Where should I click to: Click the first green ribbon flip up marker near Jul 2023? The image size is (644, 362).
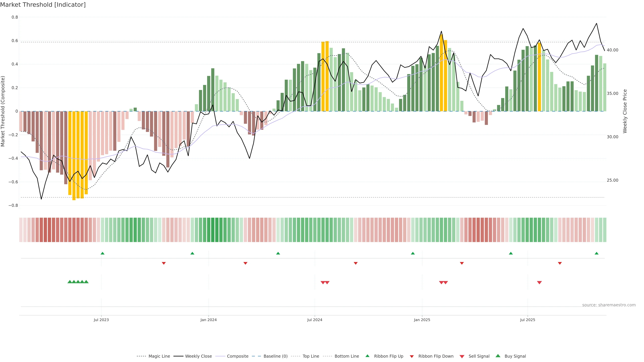coord(102,253)
